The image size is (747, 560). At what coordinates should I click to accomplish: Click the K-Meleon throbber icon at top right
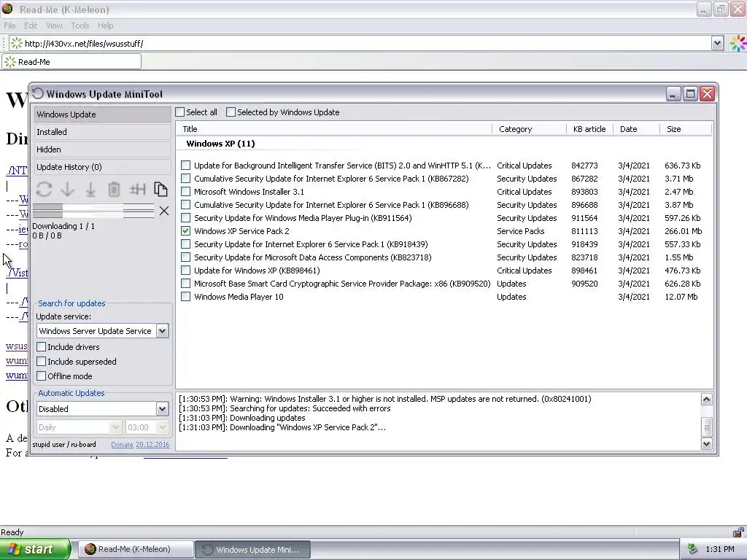coord(738,43)
